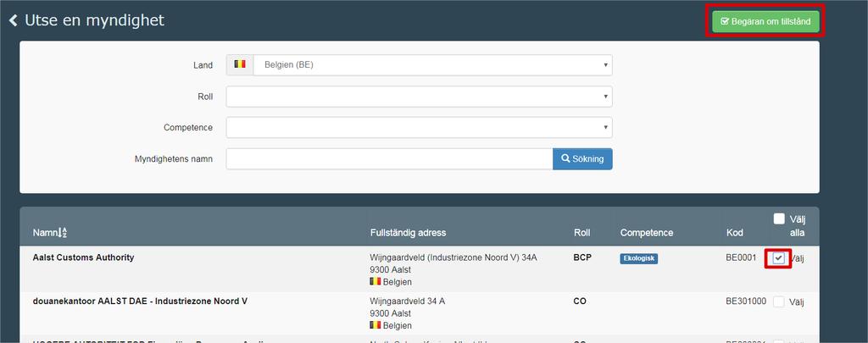
Task: Go back using the chevron beside Utse en myndighet
Action: click(14, 21)
